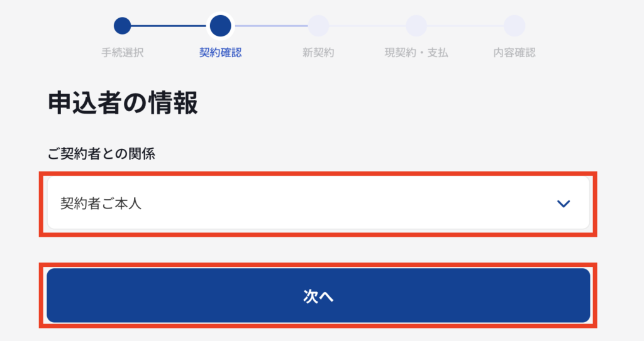Click the 現契約・支払 step circle

tap(416, 26)
